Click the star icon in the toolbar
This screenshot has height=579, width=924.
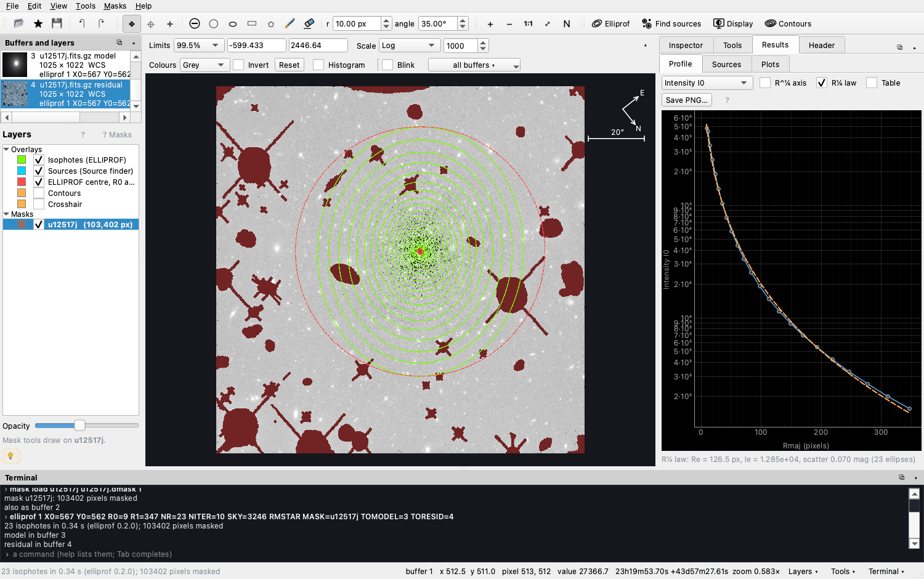click(x=38, y=23)
